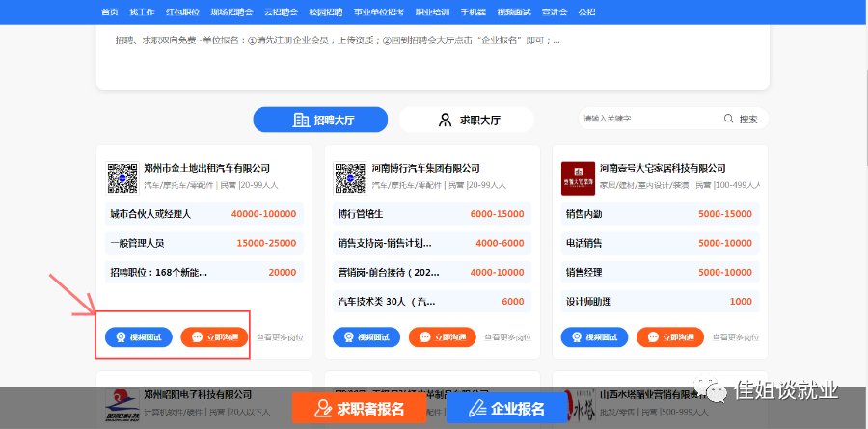Image resolution: width=868 pixels, height=429 pixels.
Task: Open job 城市合伙人或经理人
Action: 204,214
